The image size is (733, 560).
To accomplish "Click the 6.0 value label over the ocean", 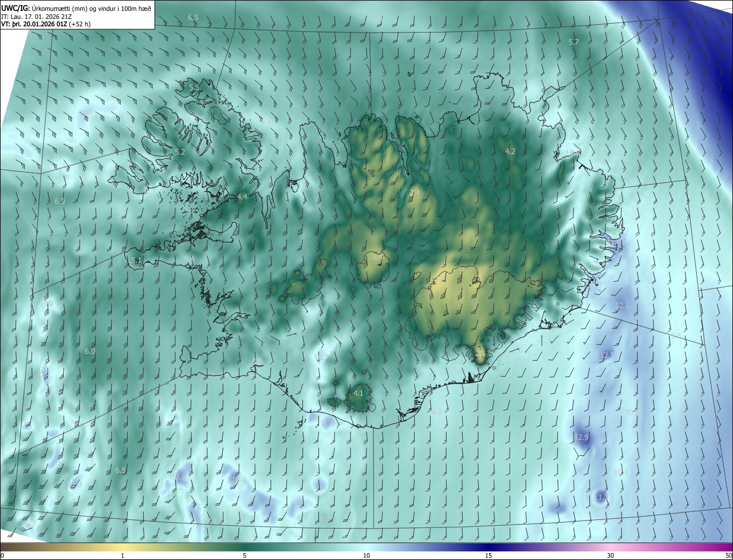I will [90, 351].
